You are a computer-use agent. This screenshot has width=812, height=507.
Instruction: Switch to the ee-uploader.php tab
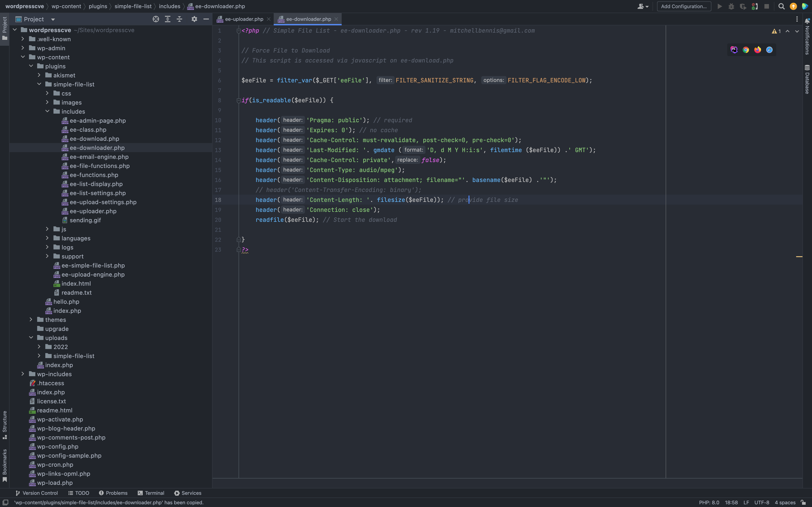(x=244, y=19)
